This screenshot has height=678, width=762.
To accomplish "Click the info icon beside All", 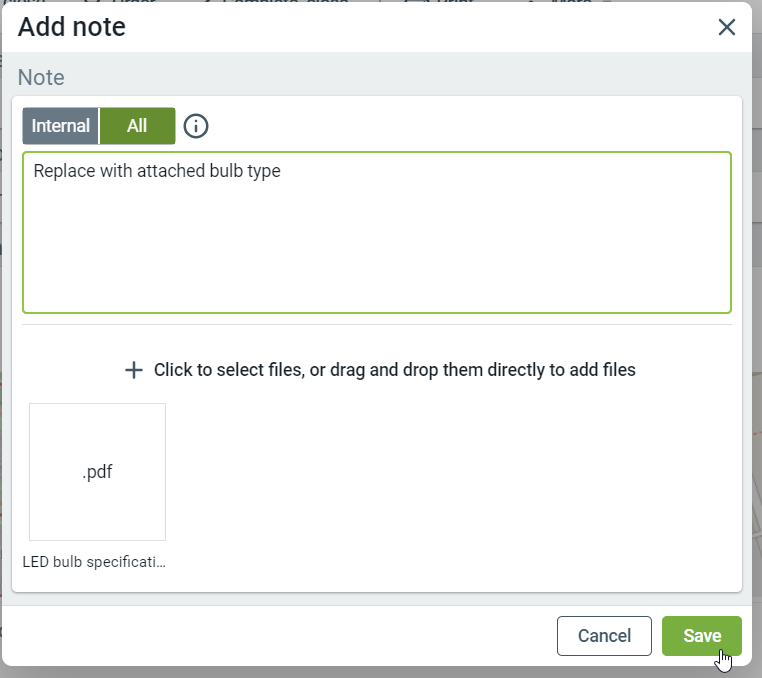I will point(196,126).
